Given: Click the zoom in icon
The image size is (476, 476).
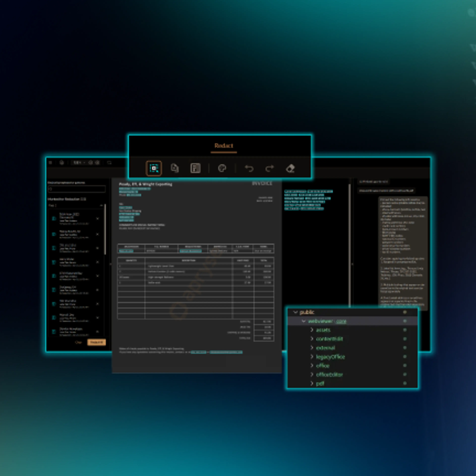Looking at the screenshot, I should (97, 163).
